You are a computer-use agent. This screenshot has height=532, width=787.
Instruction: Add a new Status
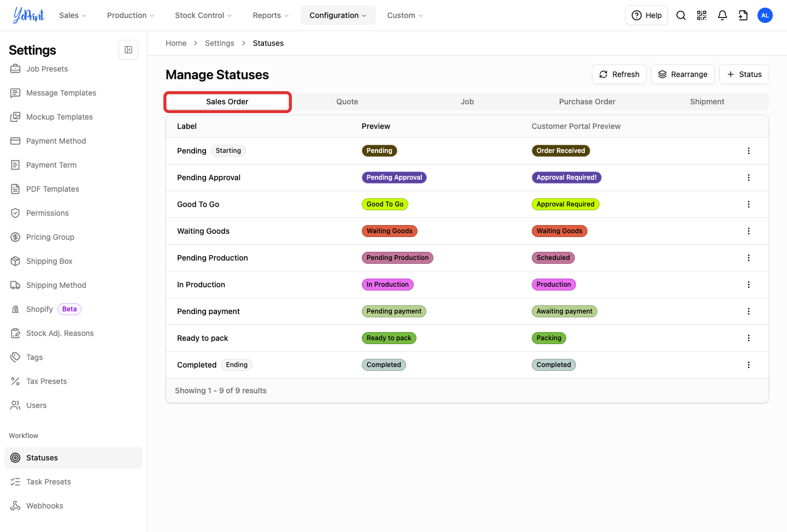(744, 74)
